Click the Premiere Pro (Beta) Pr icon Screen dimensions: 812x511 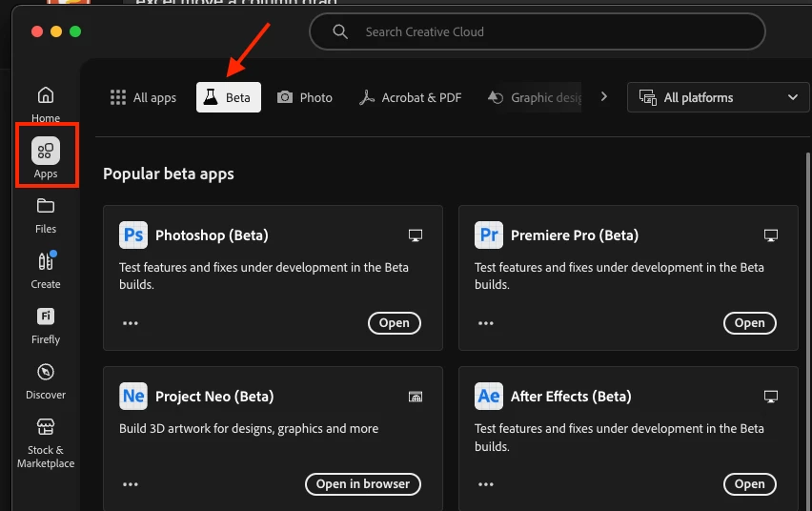click(x=489, y=235)
